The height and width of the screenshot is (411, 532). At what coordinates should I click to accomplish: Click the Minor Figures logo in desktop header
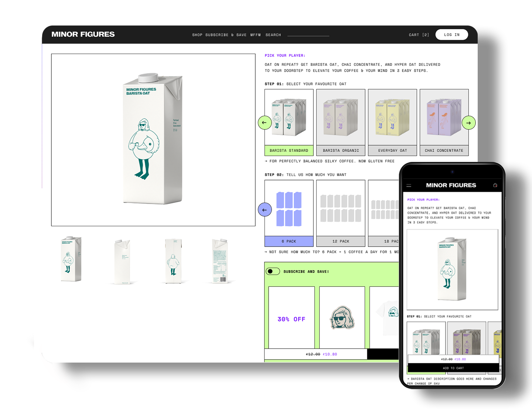pos(83,34)
